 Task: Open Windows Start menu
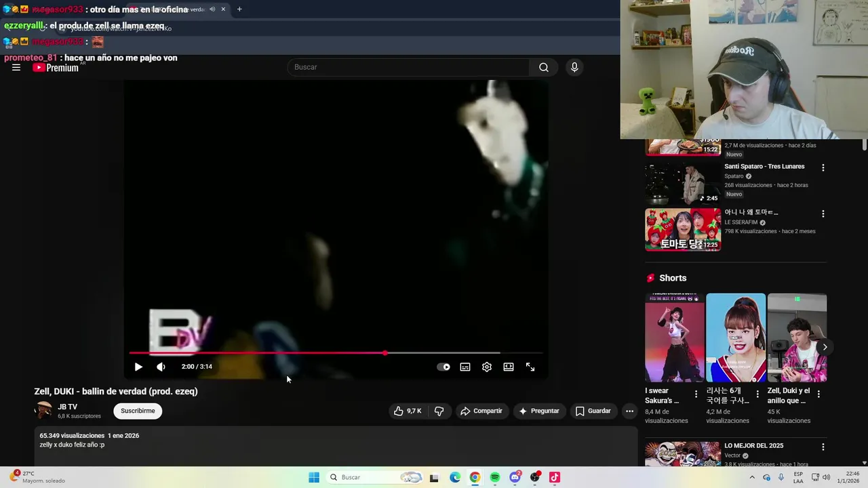point(314,477)
